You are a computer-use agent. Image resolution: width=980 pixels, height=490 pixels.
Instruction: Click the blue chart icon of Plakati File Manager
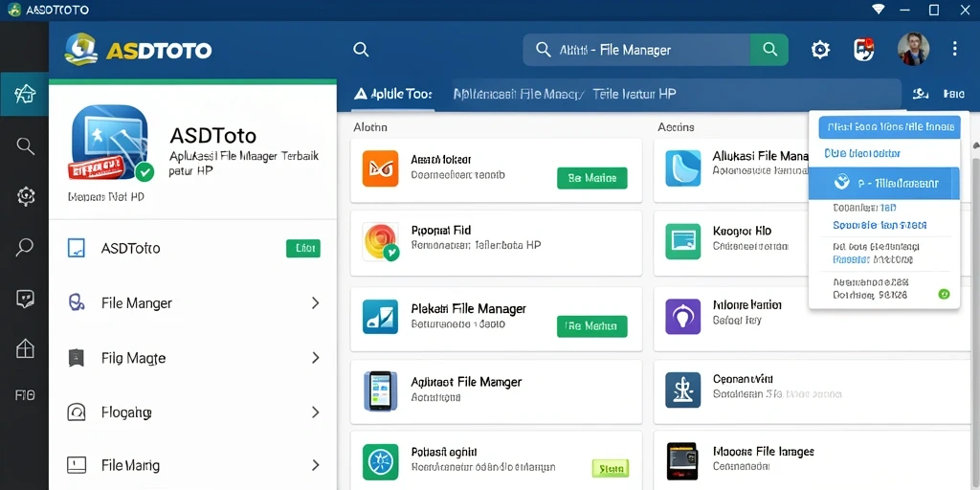(380, 316)
